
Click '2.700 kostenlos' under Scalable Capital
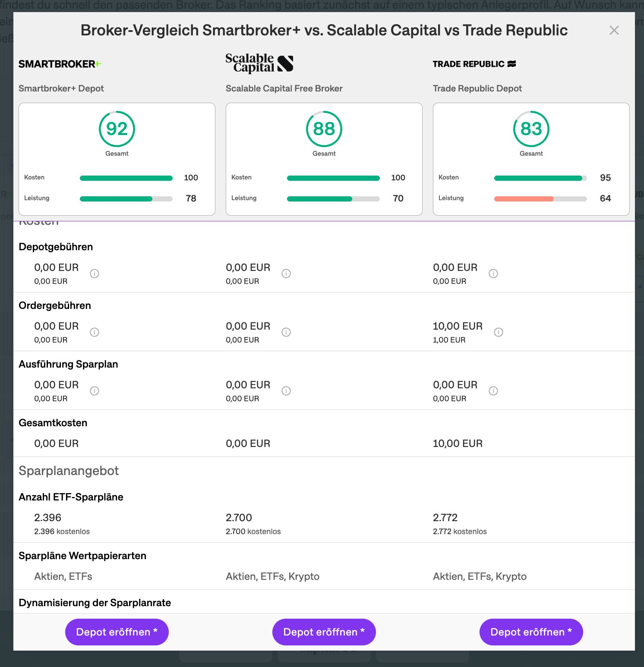pos(253,532)
